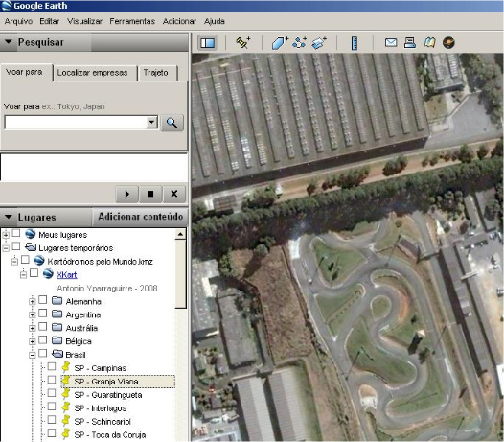Collapse the Lugares panel triangle
504x442 pixels.
pos(9,217)
